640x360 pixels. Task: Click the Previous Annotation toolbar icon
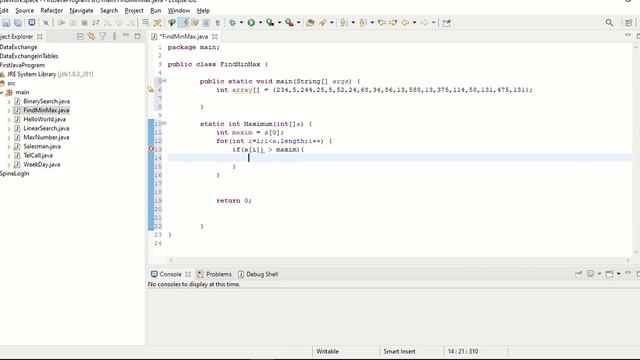point(362,23)
